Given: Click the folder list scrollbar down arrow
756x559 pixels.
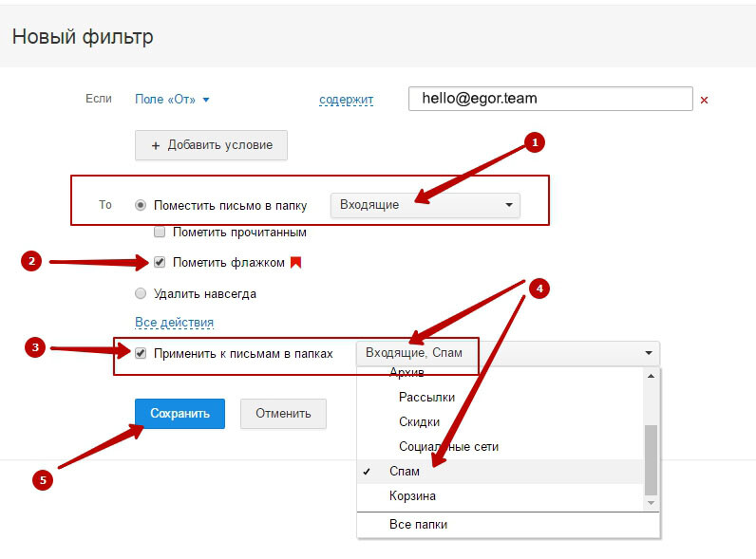Looking at the screenshot, I should point(651,503).
